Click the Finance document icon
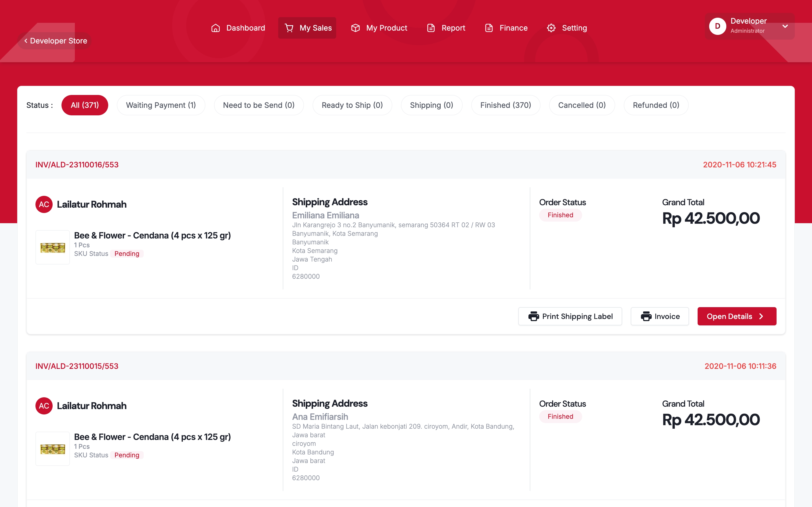 click(x=489, y=28)
